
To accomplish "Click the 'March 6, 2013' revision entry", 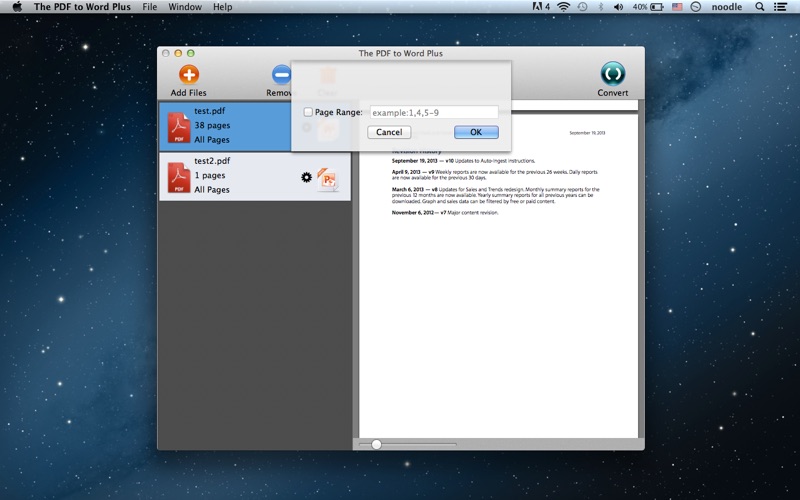I will 495,195.
